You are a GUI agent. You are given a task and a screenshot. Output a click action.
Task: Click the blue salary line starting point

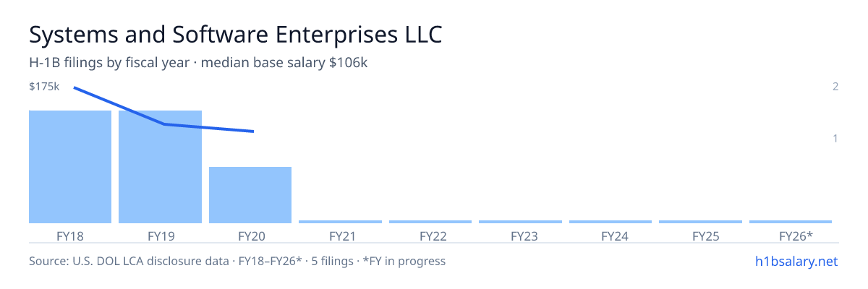point(75,88)
